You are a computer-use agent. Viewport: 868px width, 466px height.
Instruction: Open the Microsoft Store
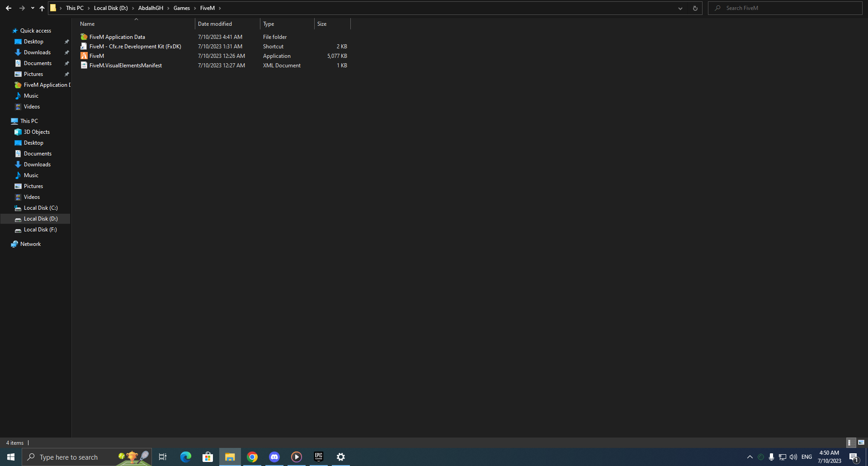[208, 457]
